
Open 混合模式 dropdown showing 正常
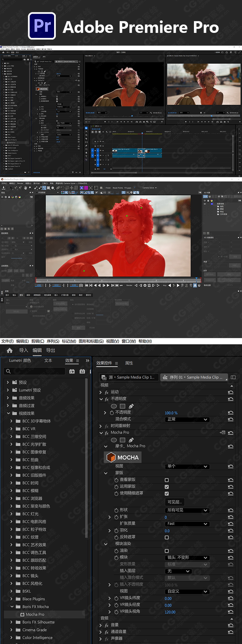187,419
